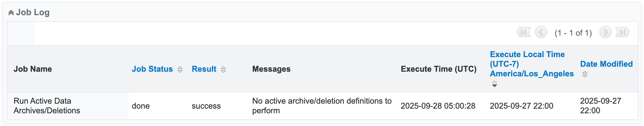Click the Job Name column header

pos(33,69)
